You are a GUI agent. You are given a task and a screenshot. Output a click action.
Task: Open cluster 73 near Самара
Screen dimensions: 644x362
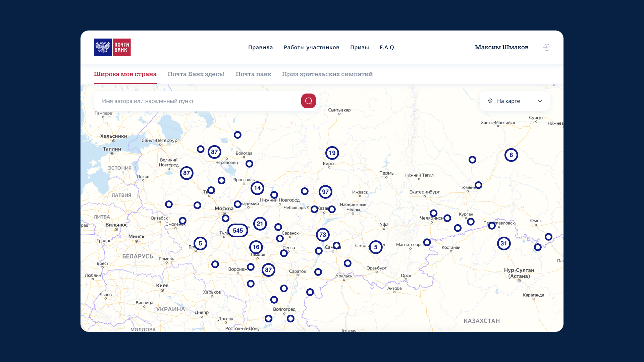click(323, 235)
